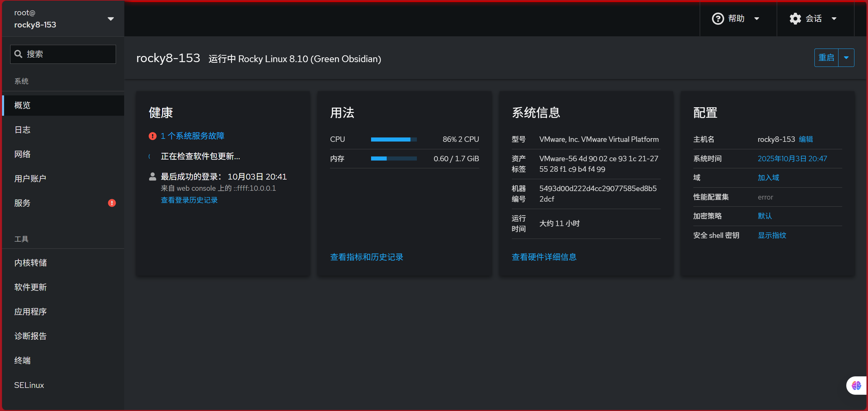Image resolution: width=868 pixels, height=411 pixels.
Task: Click the floating brain assistant icon
Action: click(856, 386)
